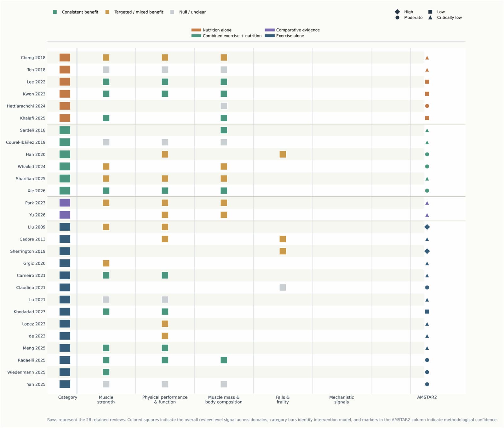Click the gray Null / unclear legend swatch

click(x=172, y=12)
